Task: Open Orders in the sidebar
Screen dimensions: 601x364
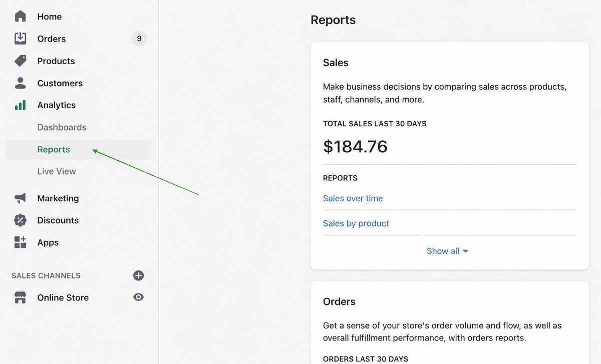Action: click(51, 39)
